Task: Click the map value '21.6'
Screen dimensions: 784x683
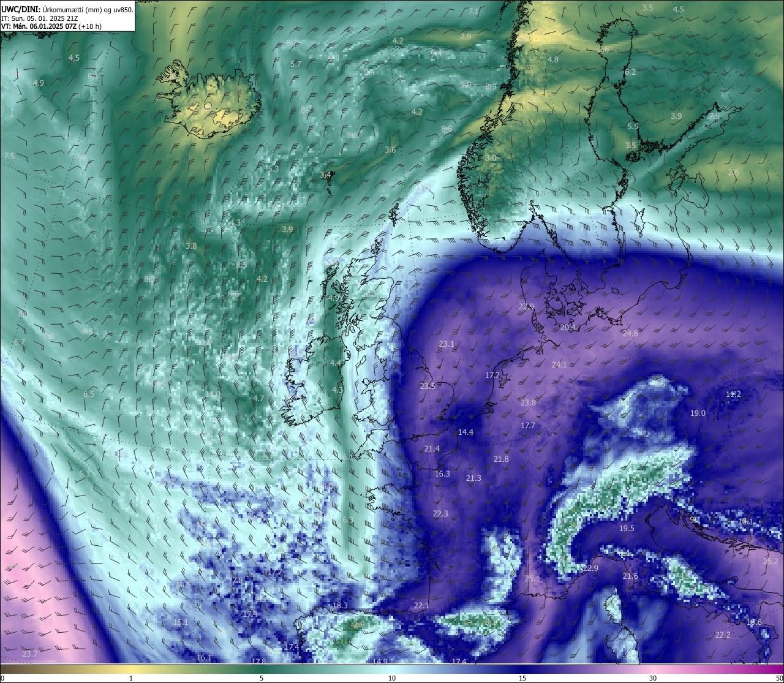Action: (x=630, y=576)
